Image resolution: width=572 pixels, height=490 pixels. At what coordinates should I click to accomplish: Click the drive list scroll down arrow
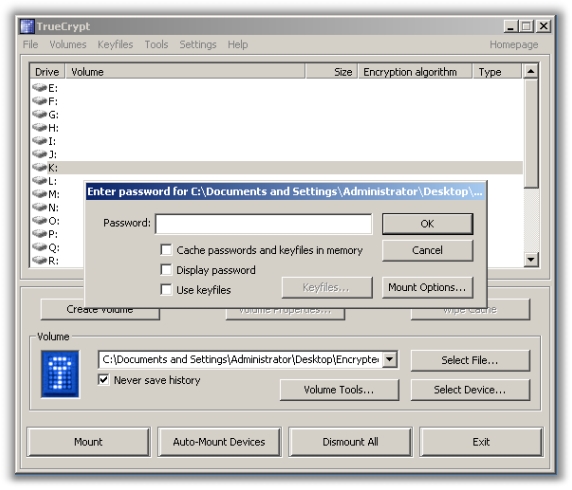(531, 260)
